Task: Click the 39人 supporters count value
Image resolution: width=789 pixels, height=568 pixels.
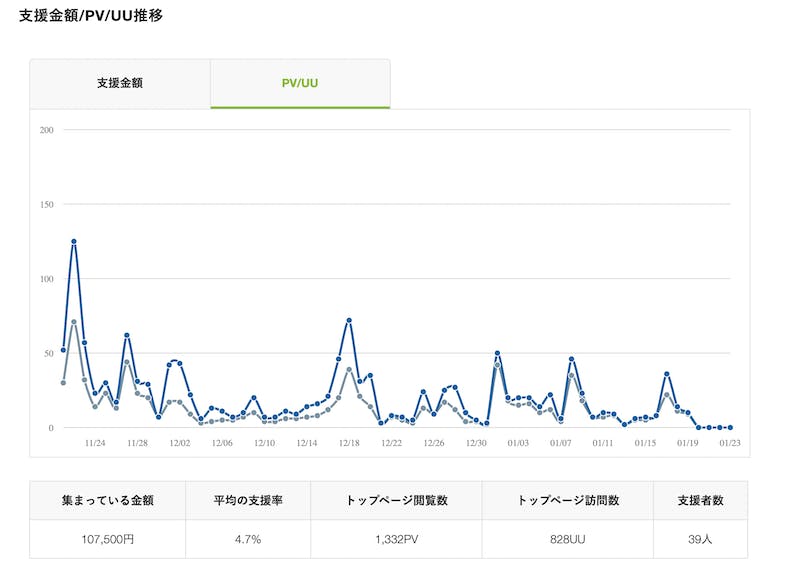Action: coord(699,539)
